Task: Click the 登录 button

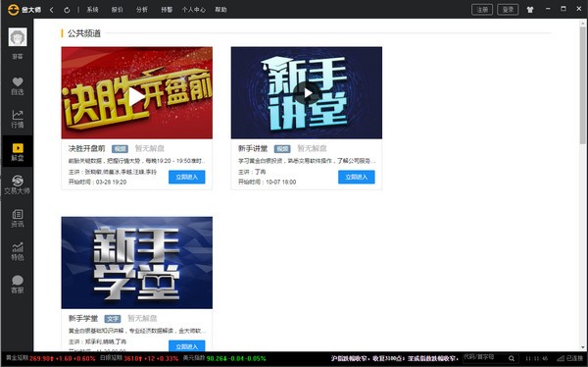Action: [508, 10]
